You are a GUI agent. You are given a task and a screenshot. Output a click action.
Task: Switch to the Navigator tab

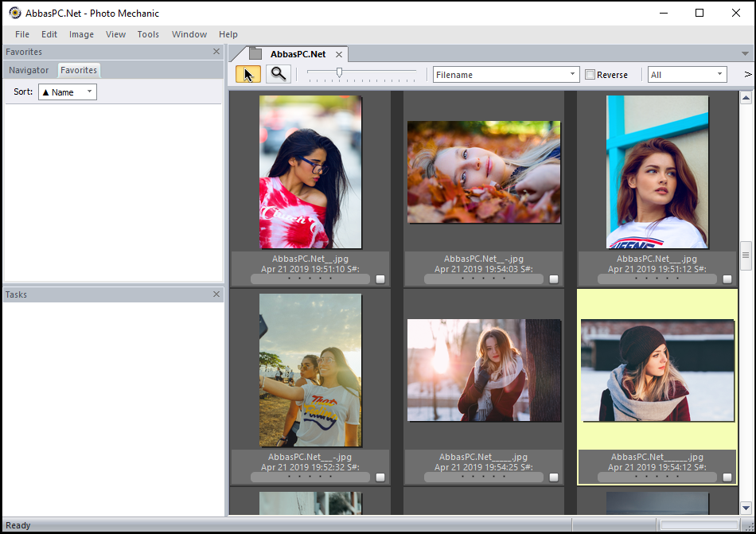[x=29, y=70]
